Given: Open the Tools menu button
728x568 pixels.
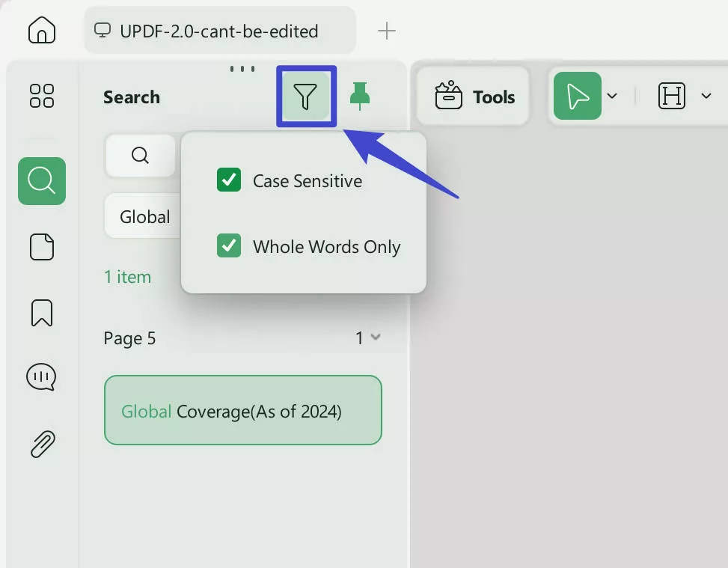Looking at the screenshot, I should tap(473, 96).
